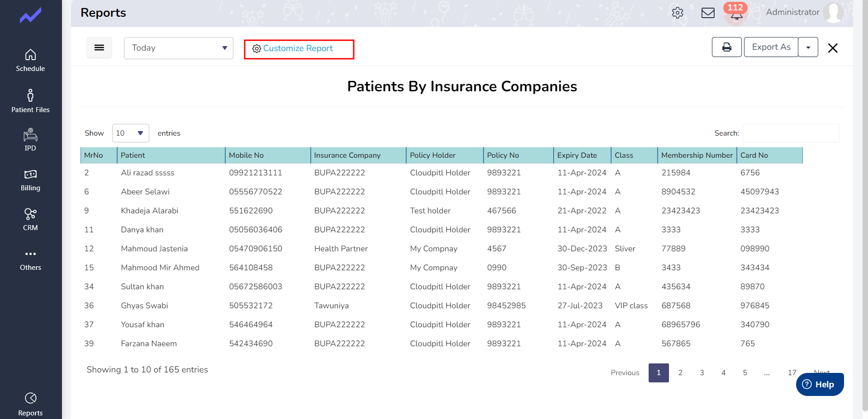
Task: Click patient Danya khan
Action: click(x=142, y=230)
